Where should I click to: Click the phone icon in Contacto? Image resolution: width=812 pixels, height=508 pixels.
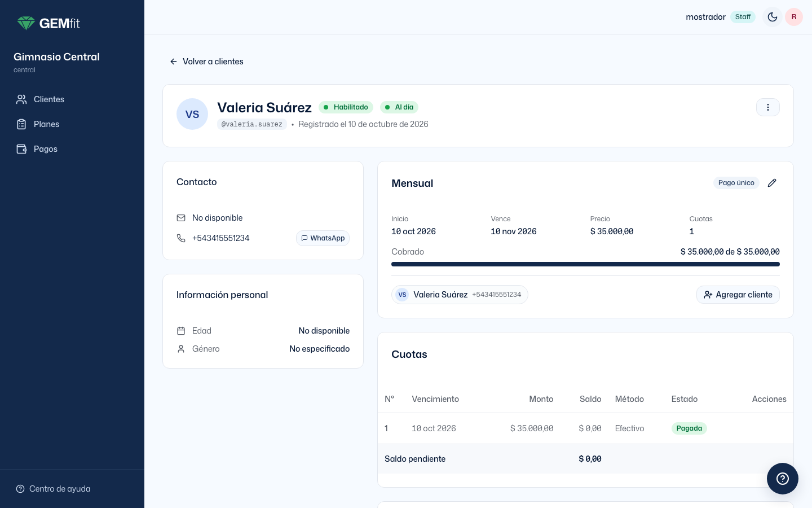tap(181, 238)
